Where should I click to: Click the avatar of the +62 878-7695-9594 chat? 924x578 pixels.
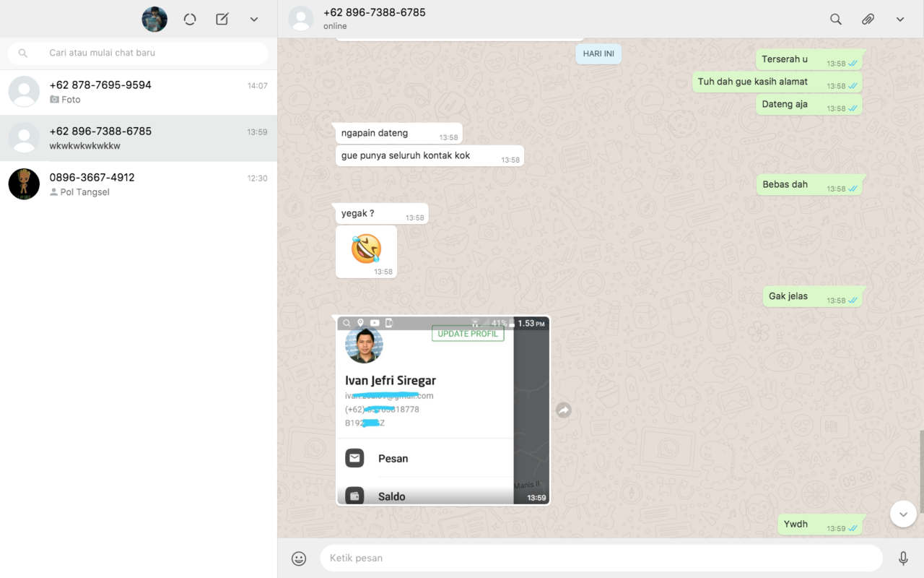24,92
